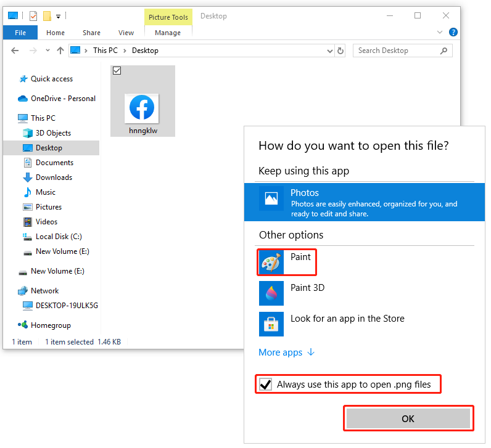Select This PC in the navigation tree
Screen dimensions: 491x448
tap(43, 118)
